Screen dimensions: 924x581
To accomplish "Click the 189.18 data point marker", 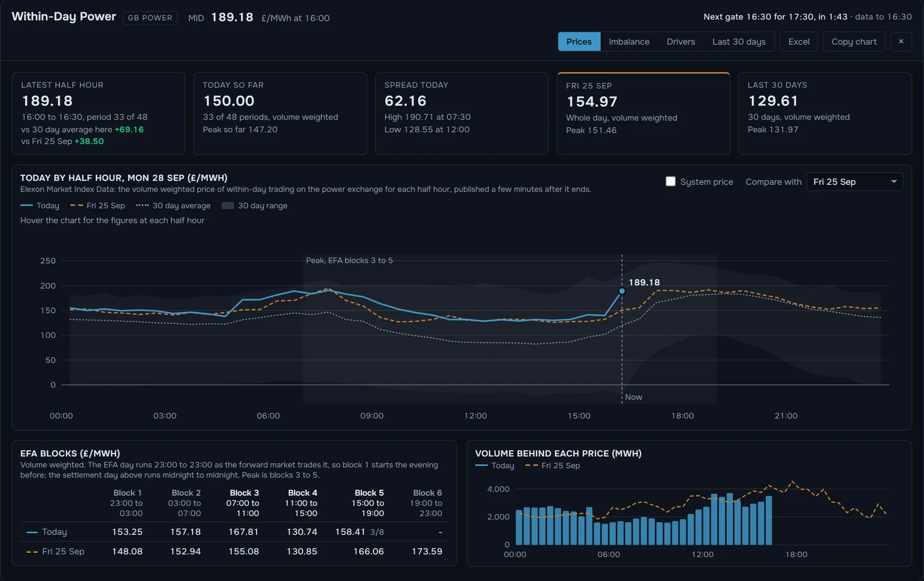I will point(622,291).
